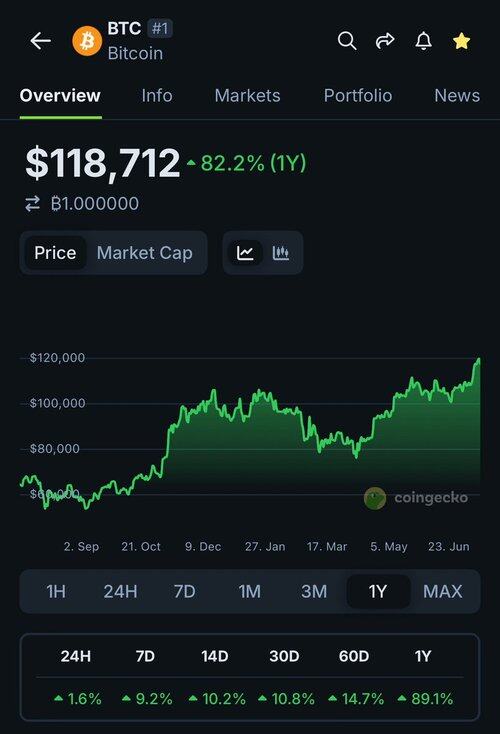Screen dimensions: 500x734
Task: Select the 24H chart range
Action: pos(120,592)
